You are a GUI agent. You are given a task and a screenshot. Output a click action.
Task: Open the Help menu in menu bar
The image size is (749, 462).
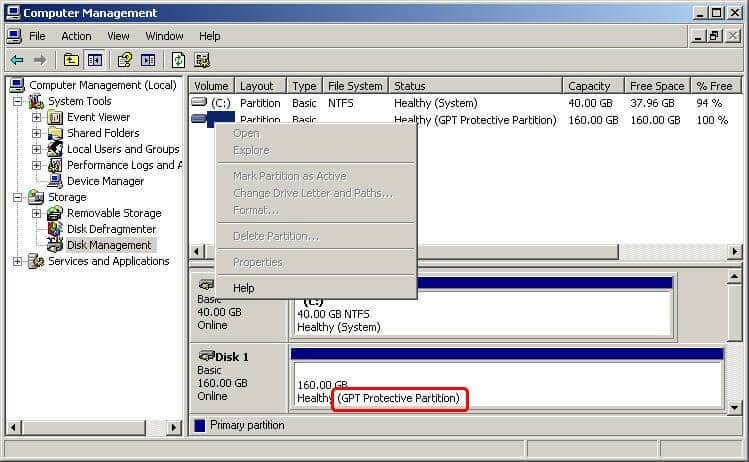tap(209, 36)
